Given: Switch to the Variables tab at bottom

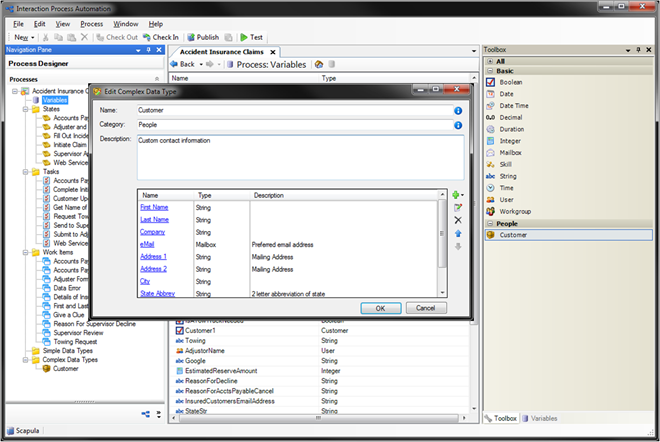Looking at the screenshot, I should click(x=541, y=419).
